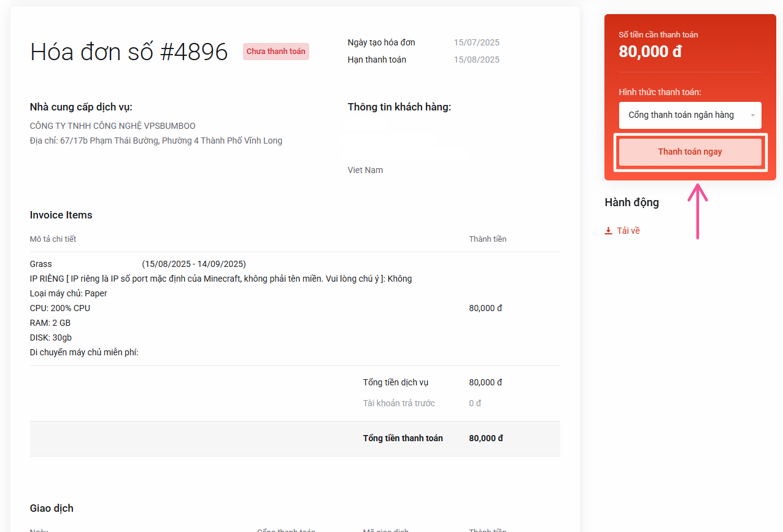This screenshot has width=783, height=532.
Task: Click the company name CÔNG TY TNHH CÔNG NGHỆ VPSBUMBOO
Action: [x=112, y=126]
